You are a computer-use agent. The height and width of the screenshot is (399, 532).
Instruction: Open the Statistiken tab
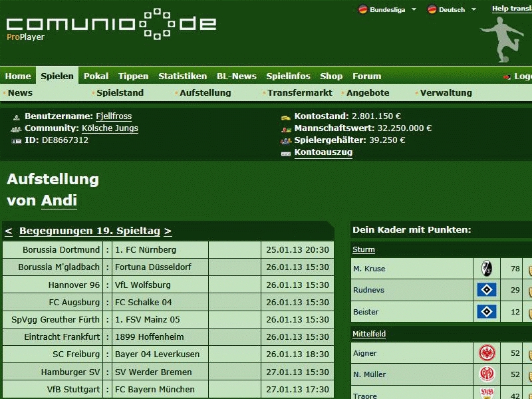[182, 76]
